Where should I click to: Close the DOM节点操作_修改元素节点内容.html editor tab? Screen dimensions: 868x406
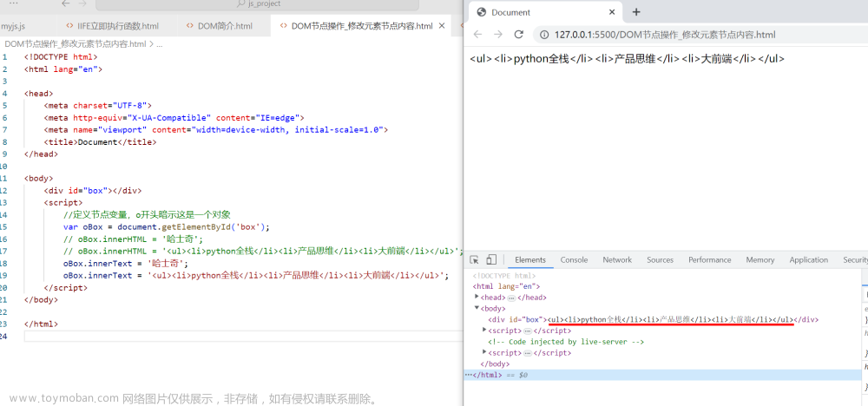click(x=442, y=25)
